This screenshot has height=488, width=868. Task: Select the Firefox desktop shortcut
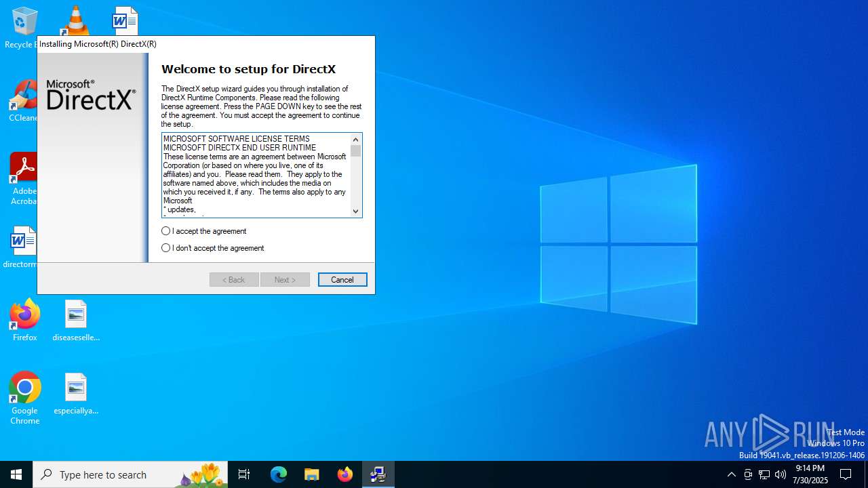(x=25, y=321)
